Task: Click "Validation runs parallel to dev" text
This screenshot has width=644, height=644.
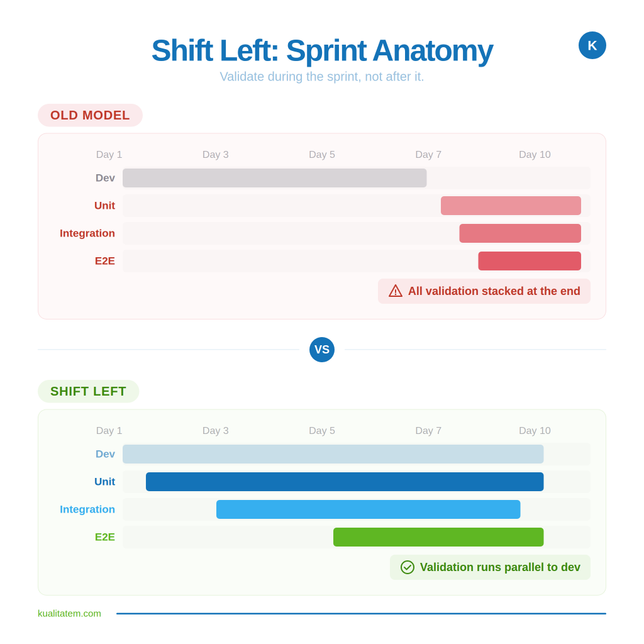Action: [500, 567]
